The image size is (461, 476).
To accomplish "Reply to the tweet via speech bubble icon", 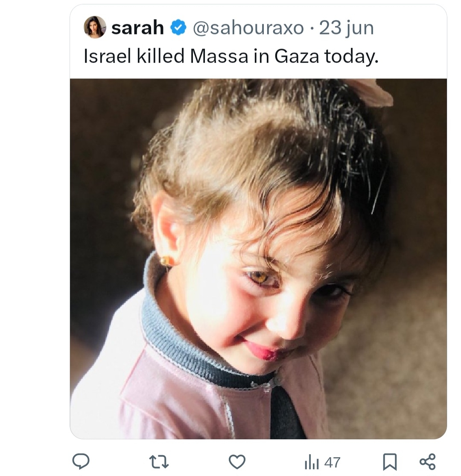I will pos(81,461).
